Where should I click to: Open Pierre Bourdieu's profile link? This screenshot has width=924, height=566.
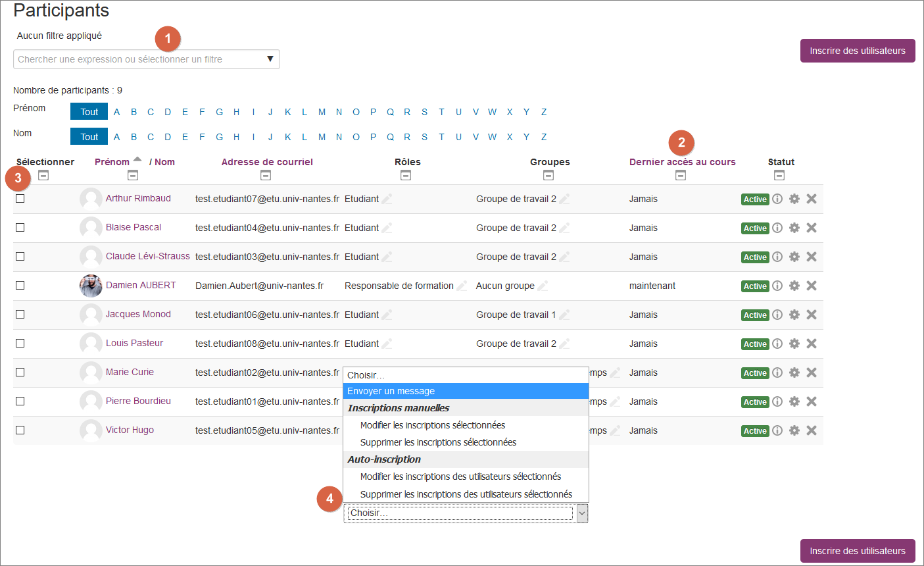pyautogui.click(x=138, y=401)
